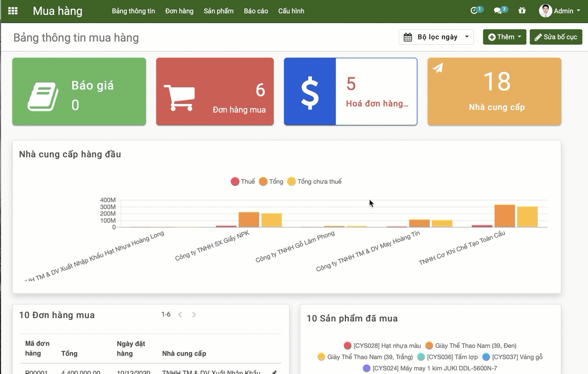Open the 5 Hoá đơn hàng card
The width and height of the screenshot is (588, 374).
click(x=350, y=91)
